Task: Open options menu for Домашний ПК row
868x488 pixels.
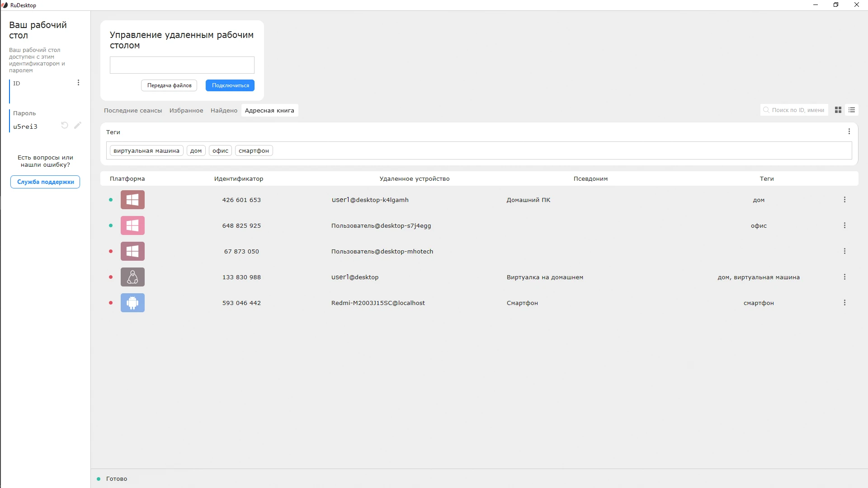Action: tap(844, 200)
